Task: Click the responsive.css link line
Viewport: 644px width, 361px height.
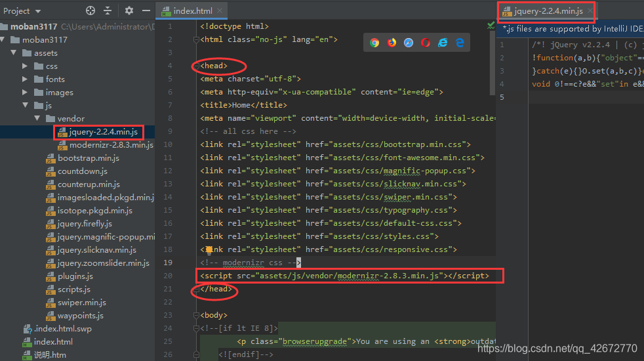Action: click(x=329, y=249)
